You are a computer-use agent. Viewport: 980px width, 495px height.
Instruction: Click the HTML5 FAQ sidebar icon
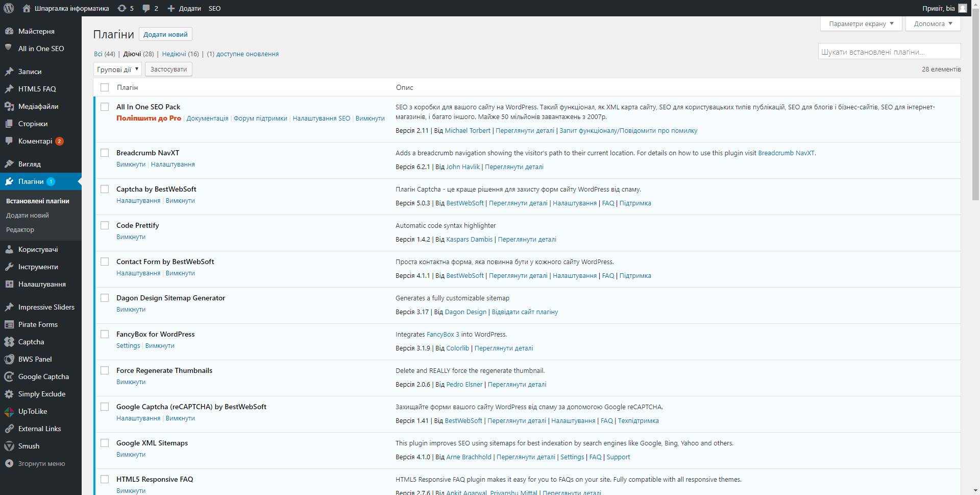pos(9,89)
